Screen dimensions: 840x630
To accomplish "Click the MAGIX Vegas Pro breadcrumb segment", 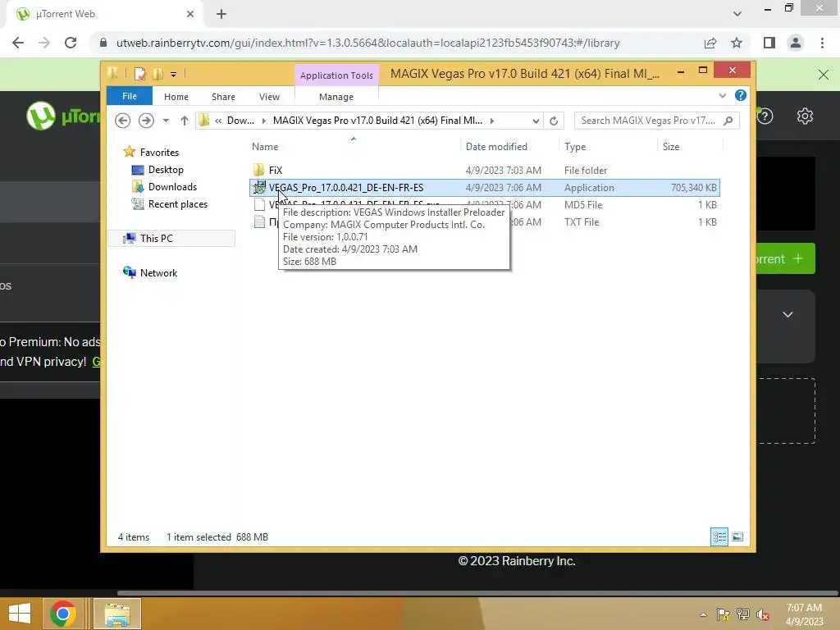I will (x=377, y=121).
